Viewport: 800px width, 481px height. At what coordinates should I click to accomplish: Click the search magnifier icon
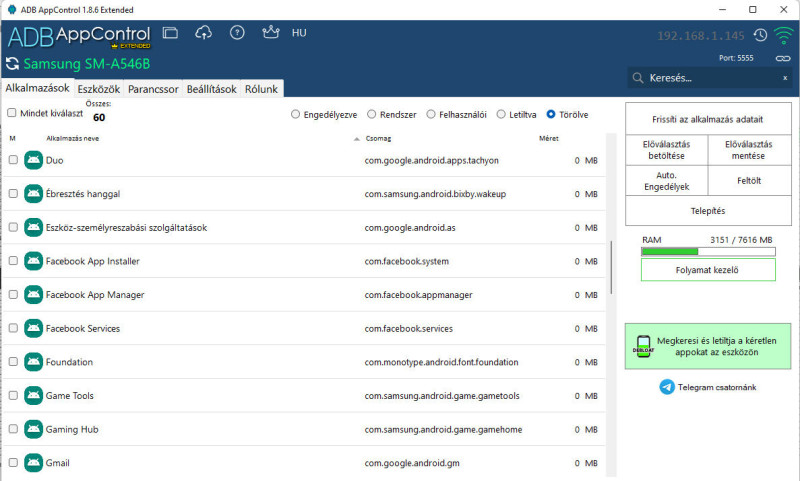(x=638, y=78)
